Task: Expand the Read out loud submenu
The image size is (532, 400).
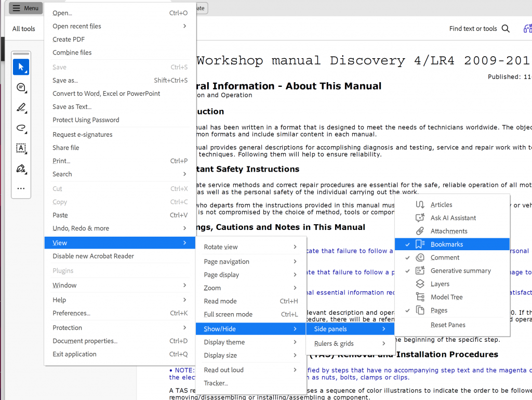Action: [x=251, y=370]
